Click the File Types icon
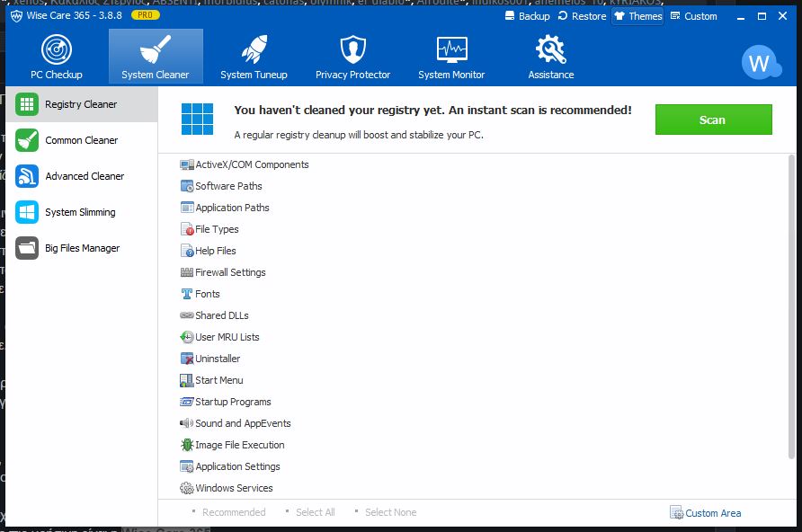Screen dimensions: 802x532 pyautogui.click(x=187, y=229)
